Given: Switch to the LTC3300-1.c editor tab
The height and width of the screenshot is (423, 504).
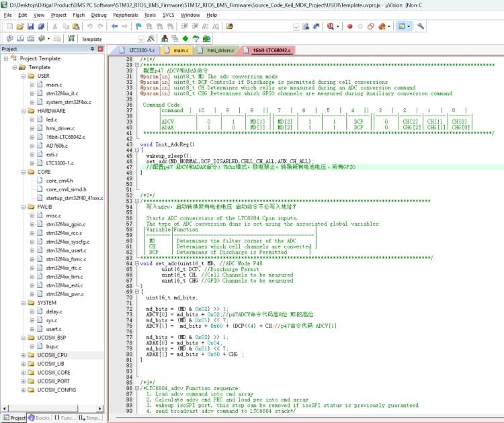Looking at the screenshot, I should (x=138, y=50).
